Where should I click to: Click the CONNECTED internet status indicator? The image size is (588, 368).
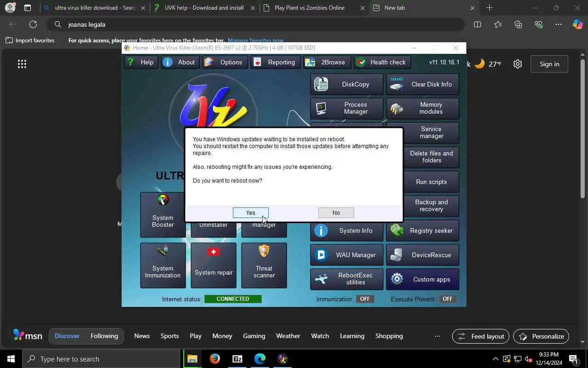pyautogui.click(x=233, y=299)
